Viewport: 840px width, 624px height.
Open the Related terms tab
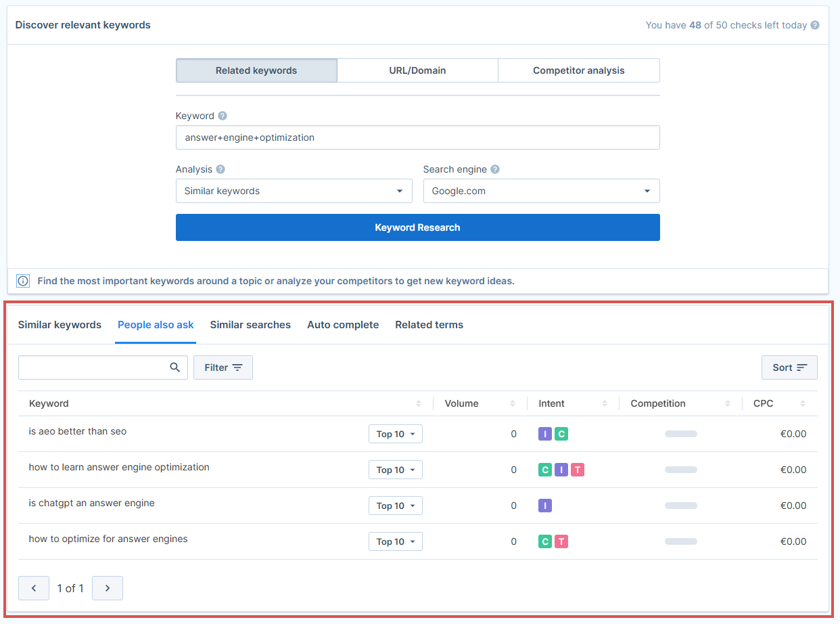point(429,325)
